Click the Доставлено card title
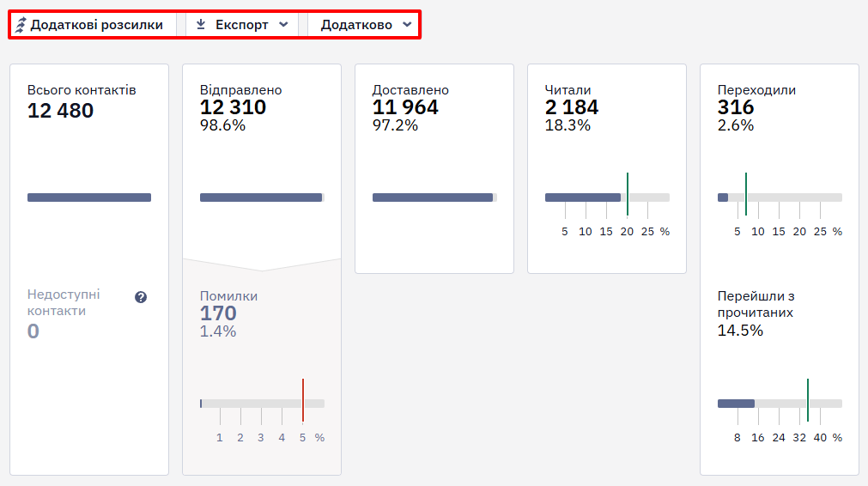The width and height of the screenshot is (868, 486). pos(410,89)
